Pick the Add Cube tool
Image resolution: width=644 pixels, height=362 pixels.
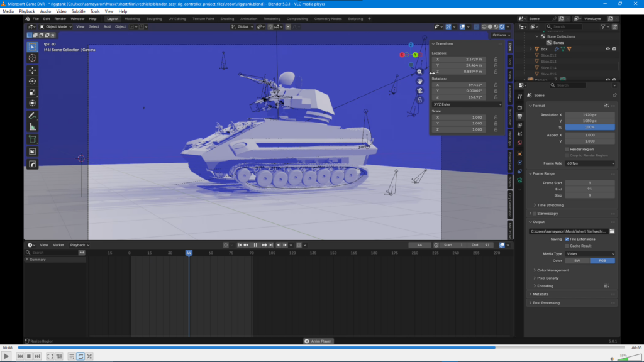pyautogui.click(x=33, y=140)
